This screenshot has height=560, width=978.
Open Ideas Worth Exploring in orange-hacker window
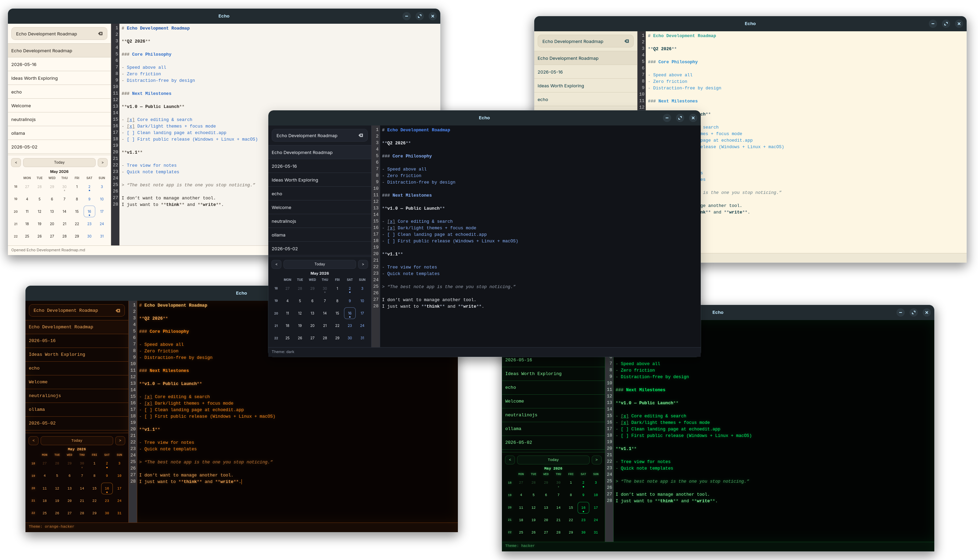click(x=77, y=354)
